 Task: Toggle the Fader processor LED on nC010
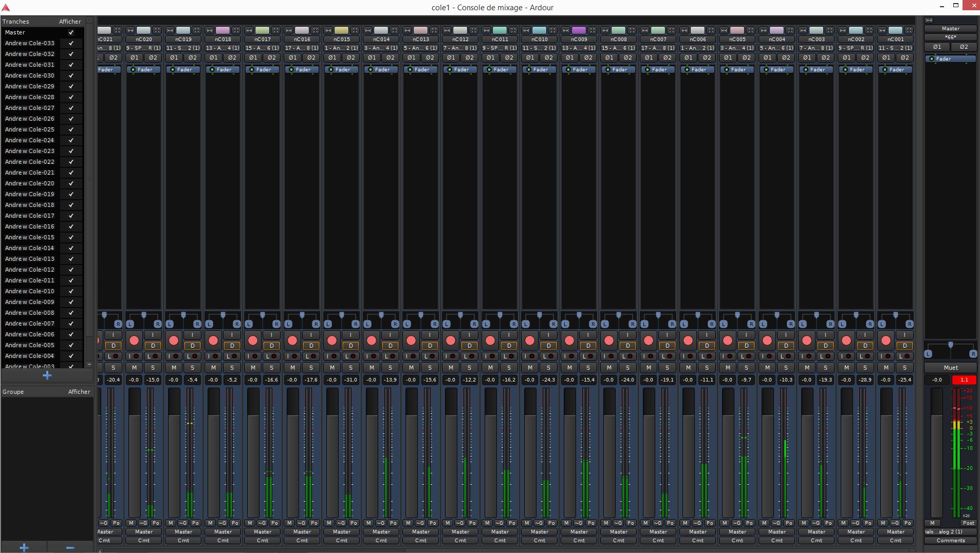pos(528,70)
